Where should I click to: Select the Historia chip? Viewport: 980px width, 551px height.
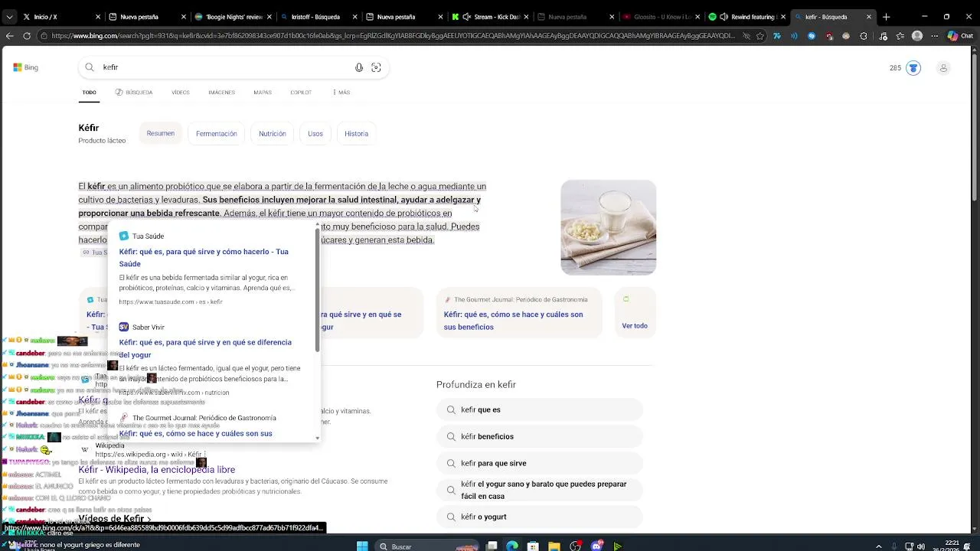[x=356, y=133]
